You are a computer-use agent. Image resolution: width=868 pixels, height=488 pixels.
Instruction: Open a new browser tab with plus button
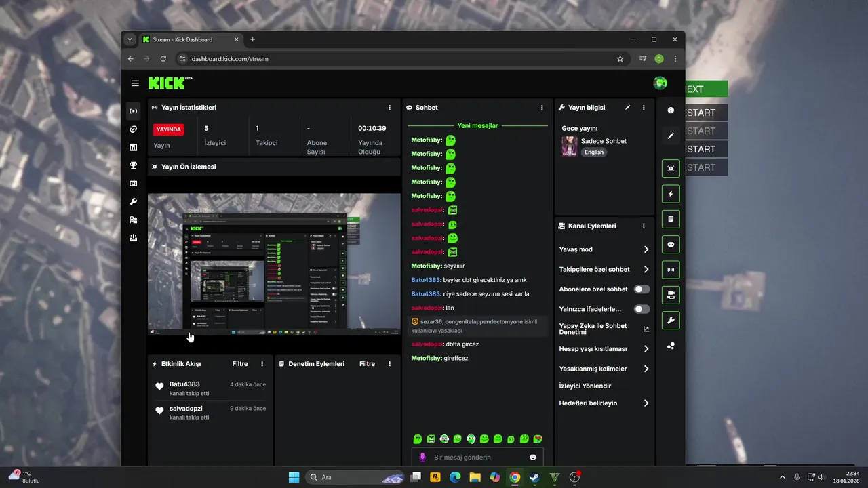click(252, 39)
